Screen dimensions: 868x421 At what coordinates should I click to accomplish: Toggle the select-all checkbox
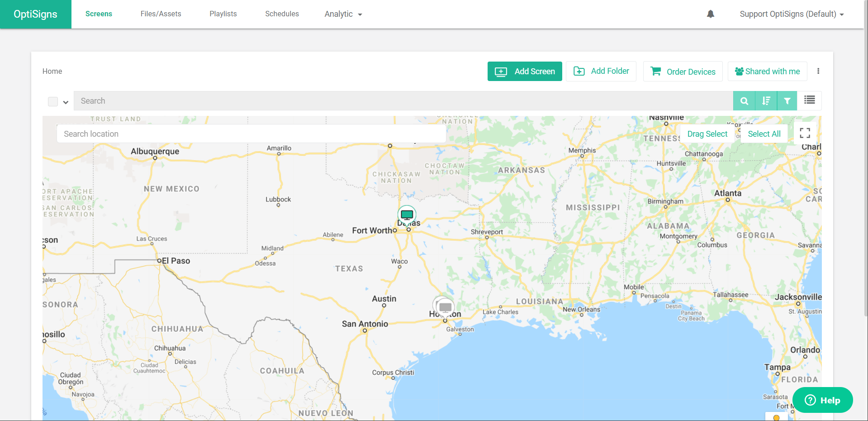click(x=53, y=102)
